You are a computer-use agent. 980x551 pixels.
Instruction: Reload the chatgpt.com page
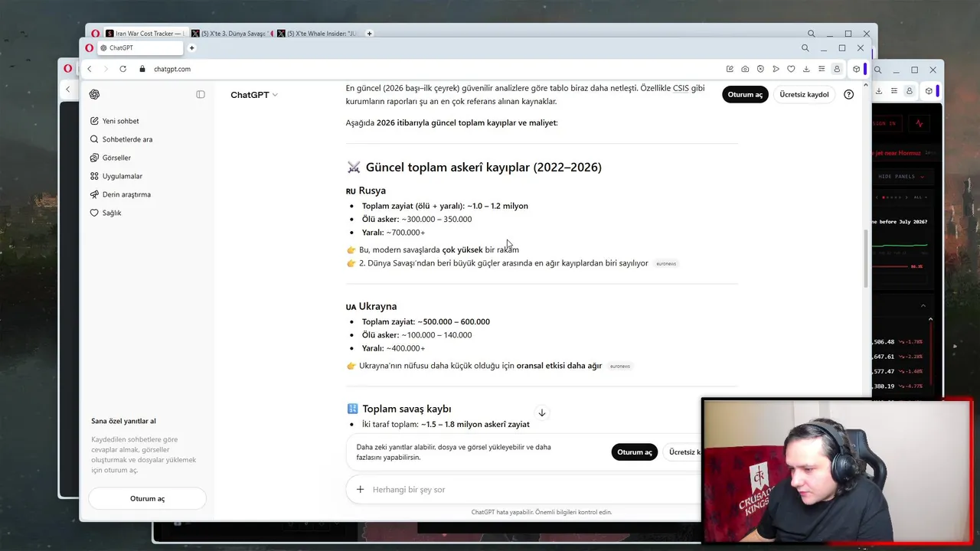coord(122,69)
